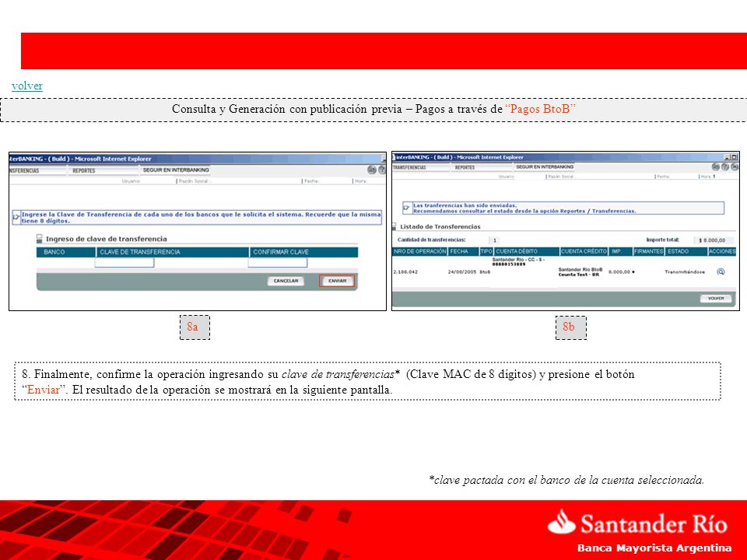Click the Importe total value $ 8.000,00
The image size is (747, 560).
(x=712, y=240)
